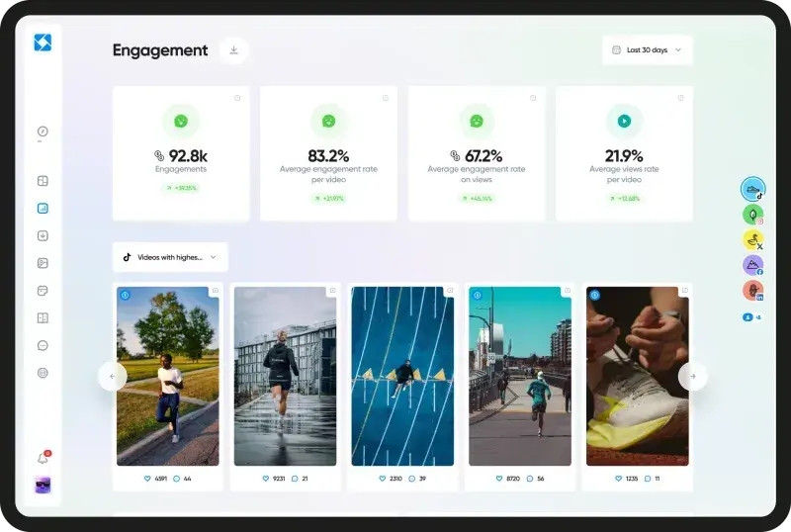Select the LinkedIn profile avatar on right
791x532 pixels.
tap(752, 291)
